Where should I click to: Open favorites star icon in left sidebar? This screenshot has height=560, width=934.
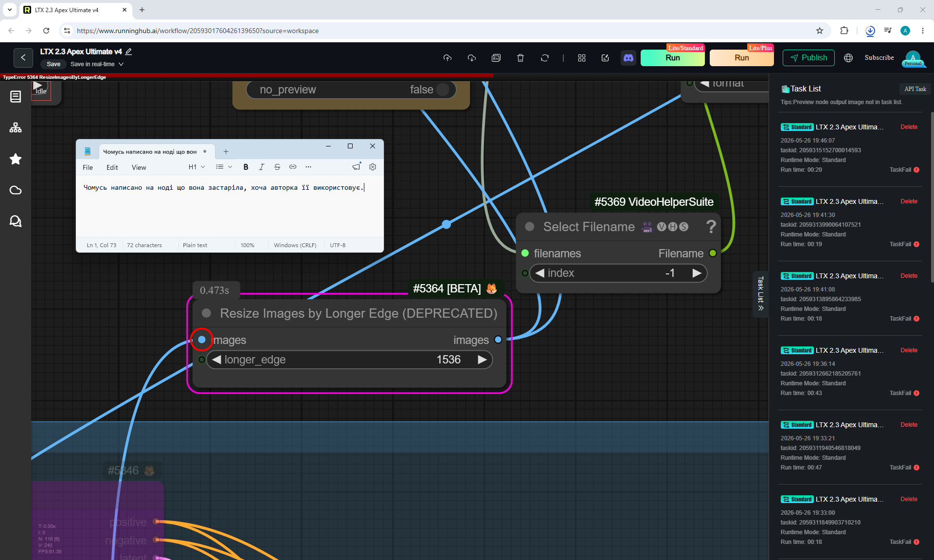click(16, 159)
